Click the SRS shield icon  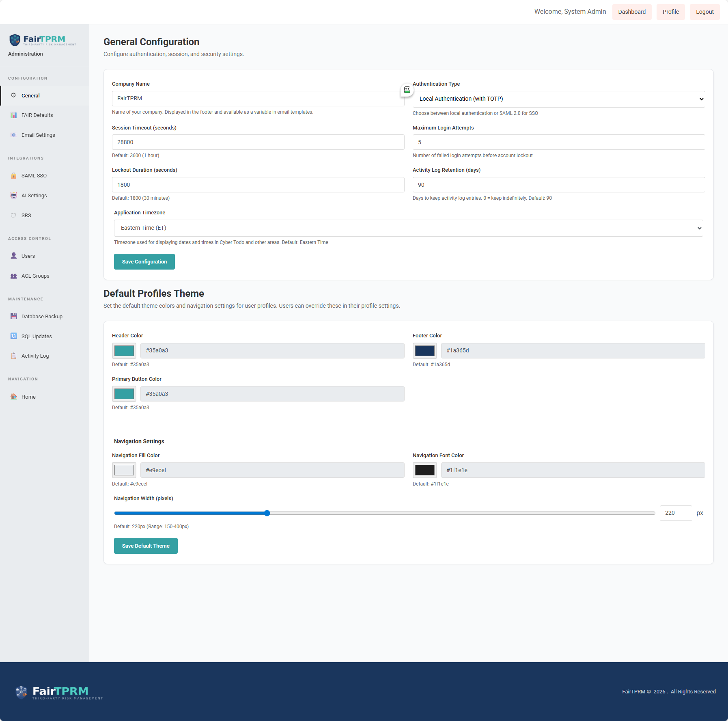point(14,216)
